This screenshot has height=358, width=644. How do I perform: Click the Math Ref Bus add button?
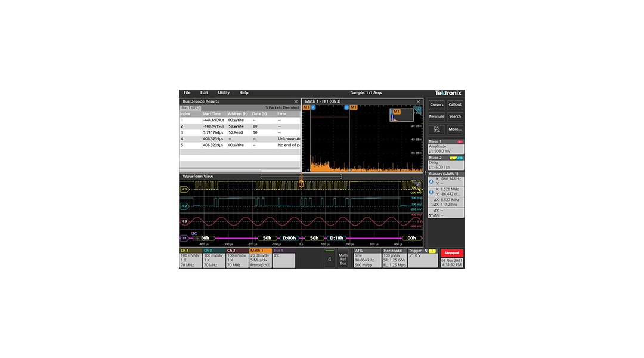[343, 258]
